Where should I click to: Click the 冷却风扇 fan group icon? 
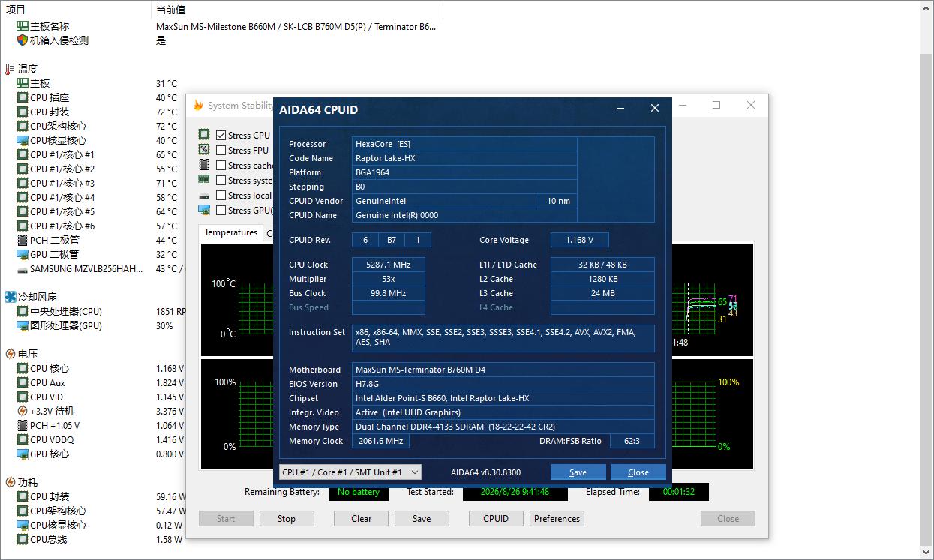(10, 297)
